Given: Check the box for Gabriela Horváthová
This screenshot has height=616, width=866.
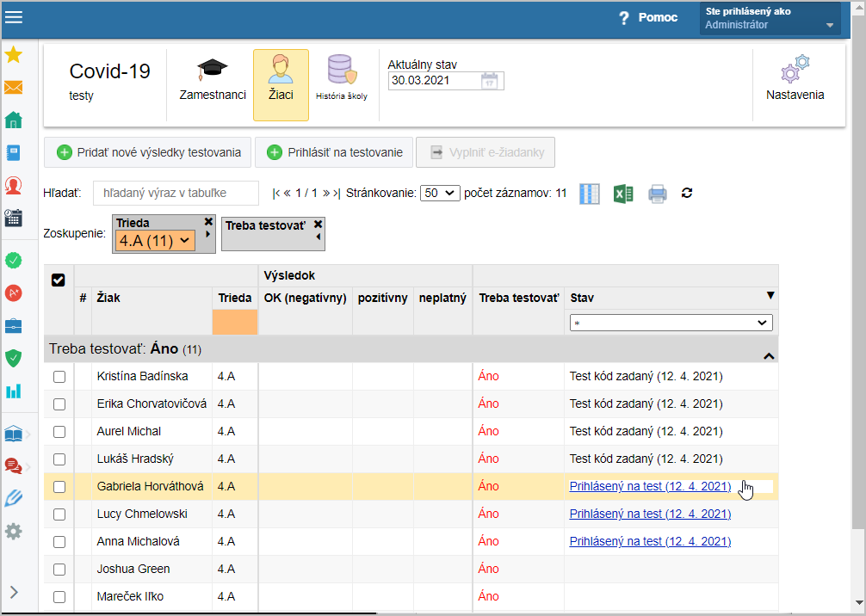Looking at the screenshot, I should click(x=59, y=488).
